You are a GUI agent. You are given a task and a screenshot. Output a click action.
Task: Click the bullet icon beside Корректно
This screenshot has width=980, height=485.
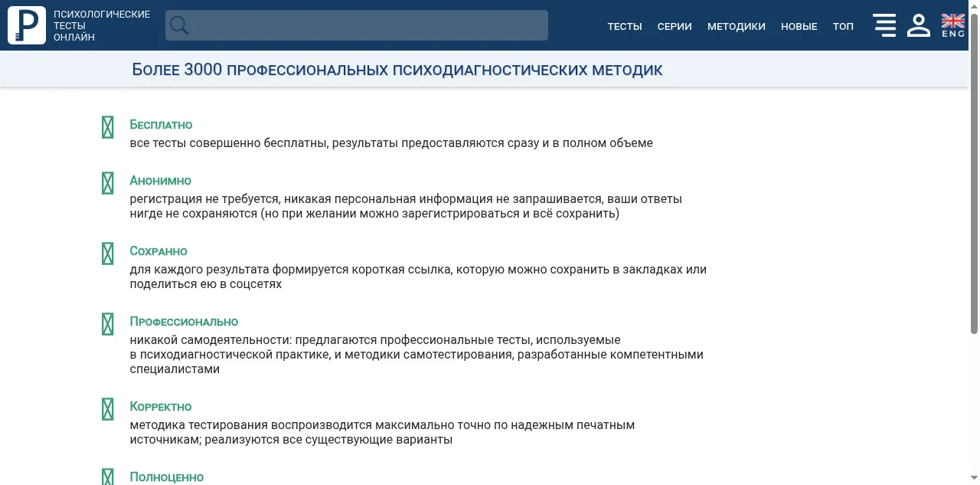pyautogui.click(x=108, y=409)
